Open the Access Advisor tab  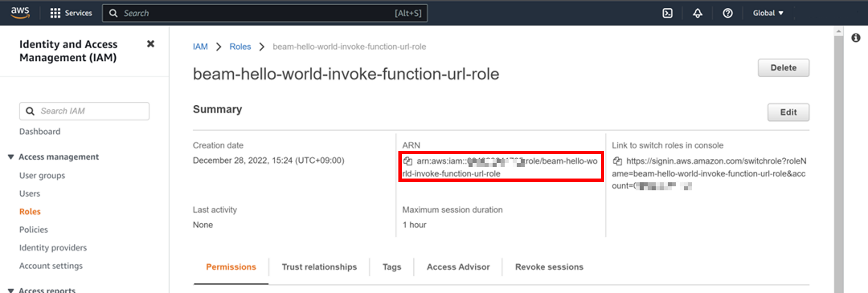tap(458, 267)
